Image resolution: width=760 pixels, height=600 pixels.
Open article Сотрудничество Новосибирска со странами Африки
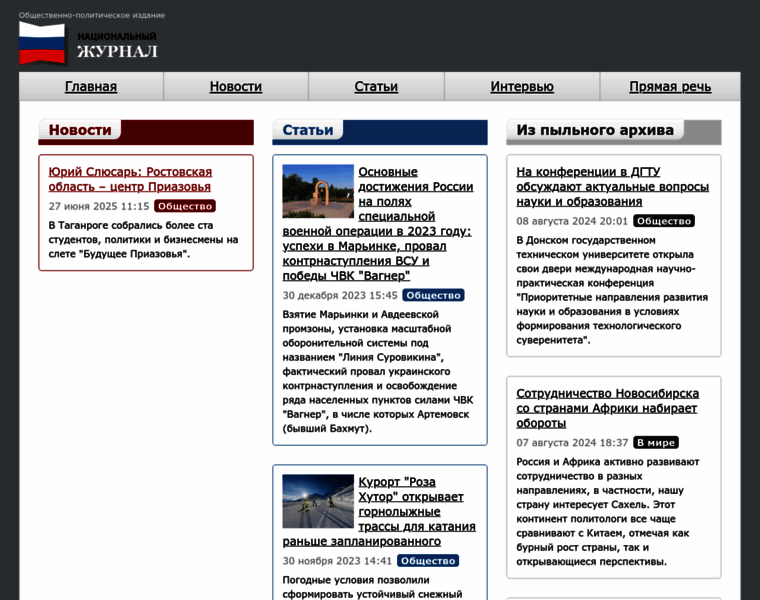click(607, 408)
